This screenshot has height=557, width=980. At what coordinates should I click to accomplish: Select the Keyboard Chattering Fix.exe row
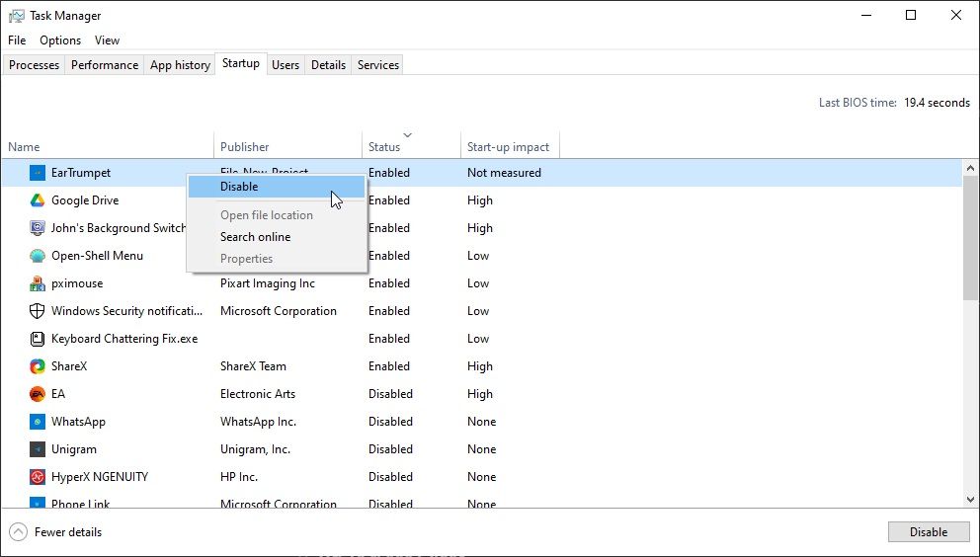[124, 339]
